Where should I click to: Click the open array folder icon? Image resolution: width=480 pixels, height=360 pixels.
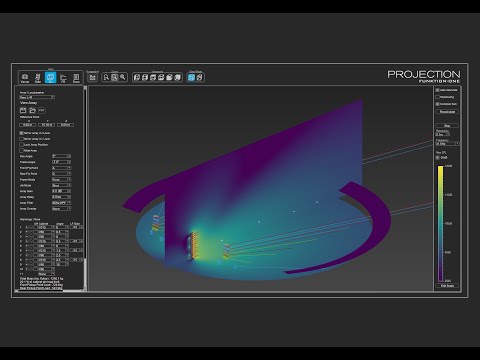coord(32,110)
